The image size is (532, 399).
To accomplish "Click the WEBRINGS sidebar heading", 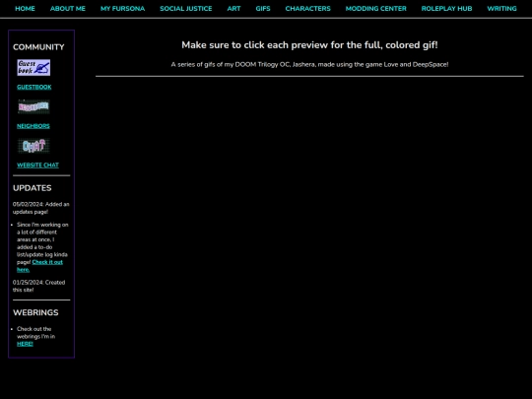I will (x=35, y=312).
